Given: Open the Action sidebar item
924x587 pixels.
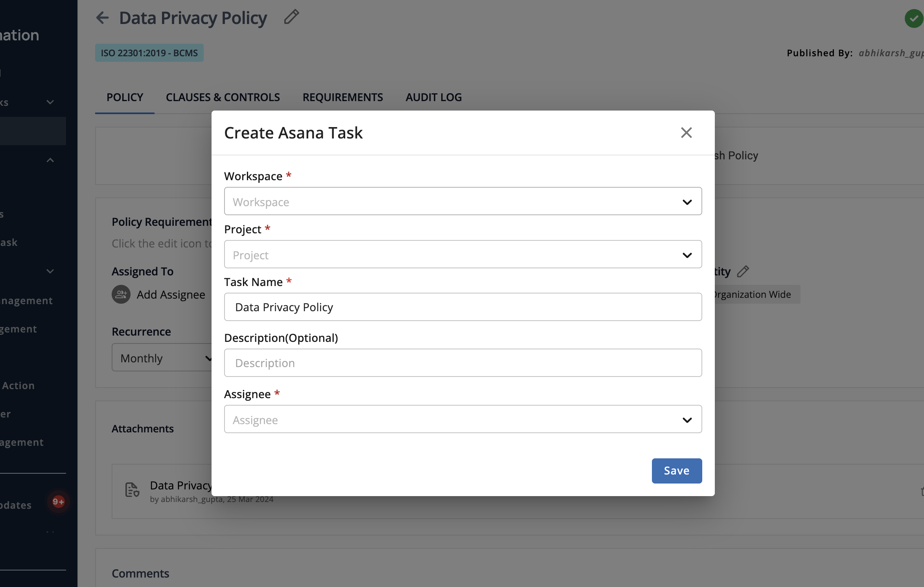Looking at the screenshot, I should pyautogui.click(x=18, y=386).
